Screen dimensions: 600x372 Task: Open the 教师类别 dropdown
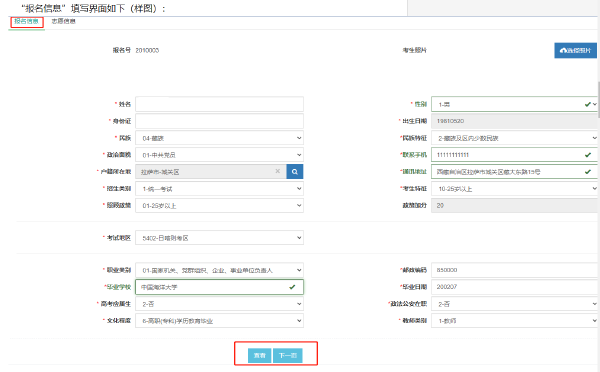515,321
